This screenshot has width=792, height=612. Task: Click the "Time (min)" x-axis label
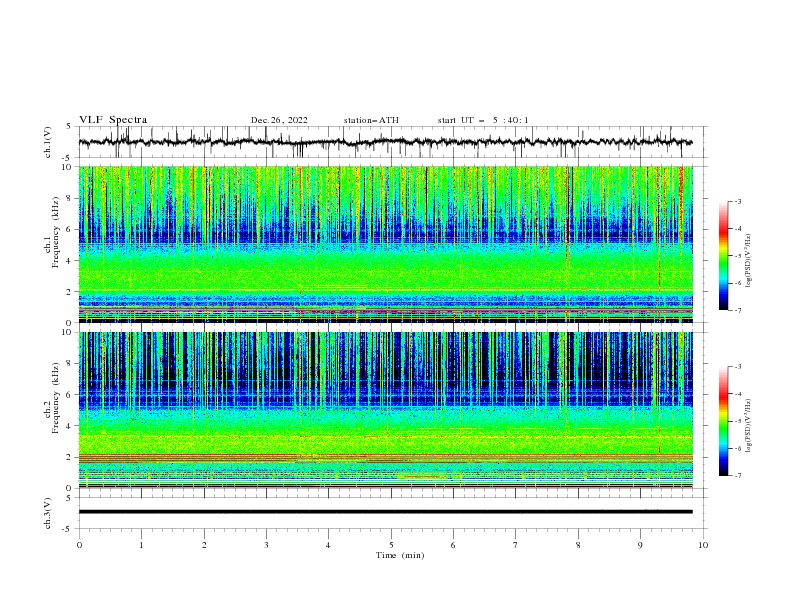pyautogui.click(x=400, y=555)
